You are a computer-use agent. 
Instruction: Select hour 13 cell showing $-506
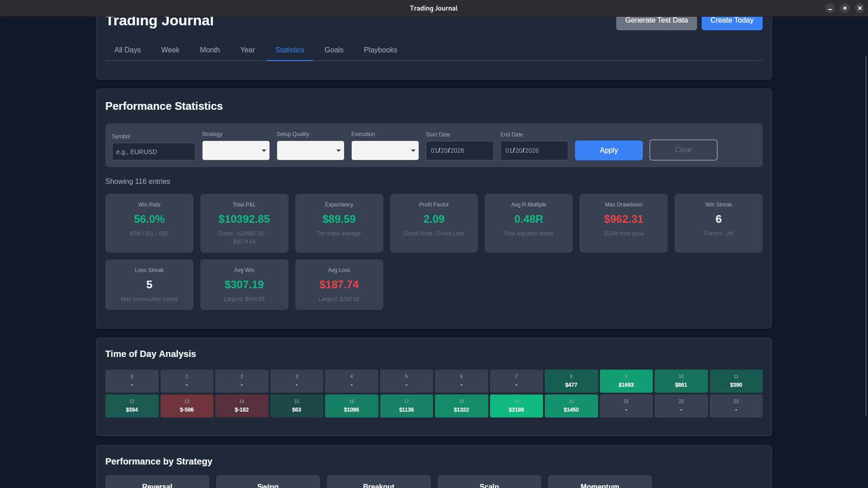(187, 406)
